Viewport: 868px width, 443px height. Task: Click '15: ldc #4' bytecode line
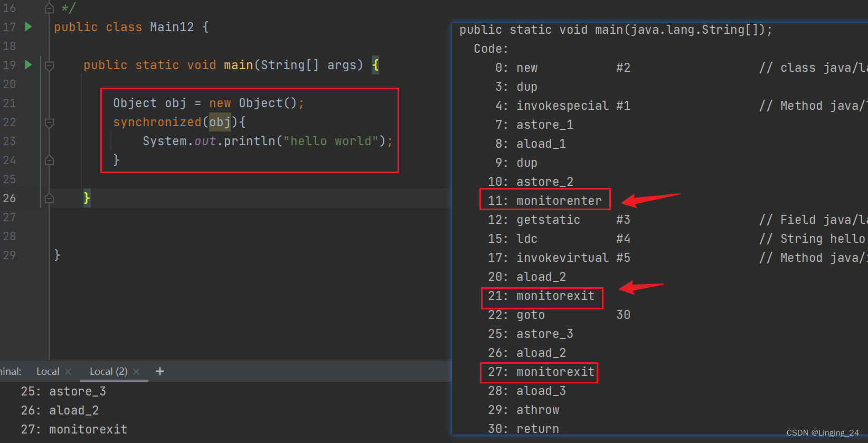[x=559, y=239]
